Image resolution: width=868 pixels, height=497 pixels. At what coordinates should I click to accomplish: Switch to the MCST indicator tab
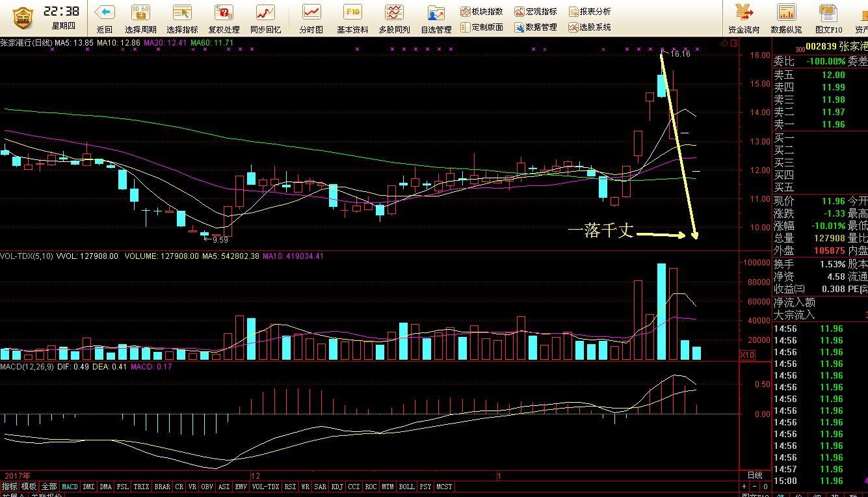445,487
